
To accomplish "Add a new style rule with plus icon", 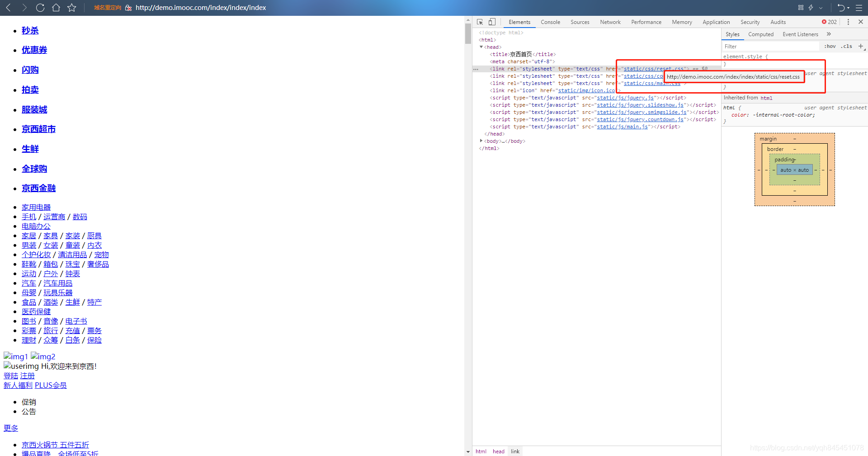I will (x=861, y=46).
